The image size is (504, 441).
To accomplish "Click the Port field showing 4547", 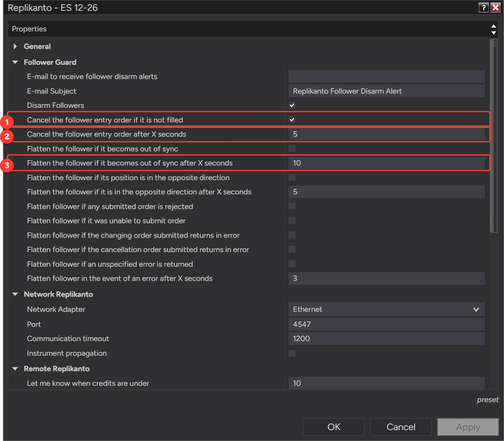I will [386, 324].
